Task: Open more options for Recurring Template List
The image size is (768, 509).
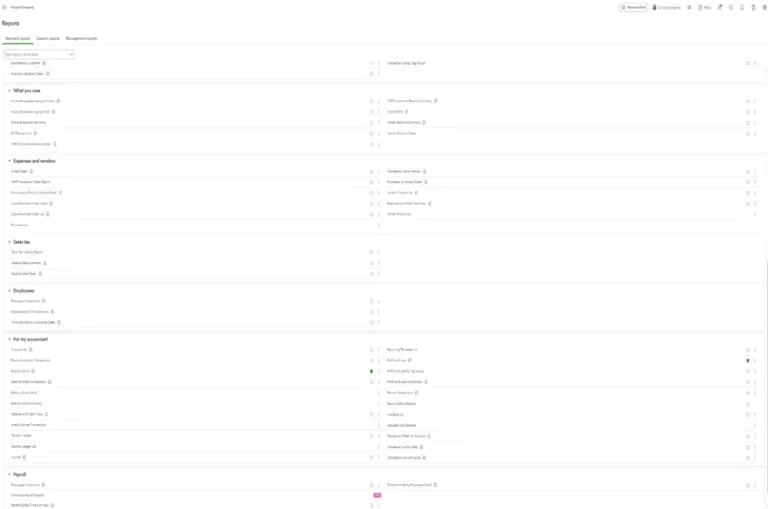Action: tap(755, 350)
